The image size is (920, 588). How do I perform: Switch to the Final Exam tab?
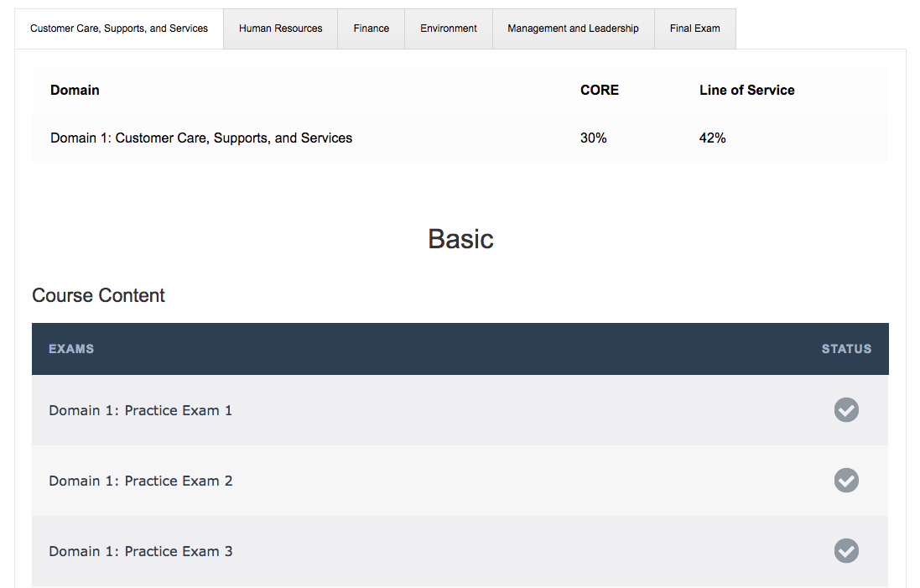point(694,28)
